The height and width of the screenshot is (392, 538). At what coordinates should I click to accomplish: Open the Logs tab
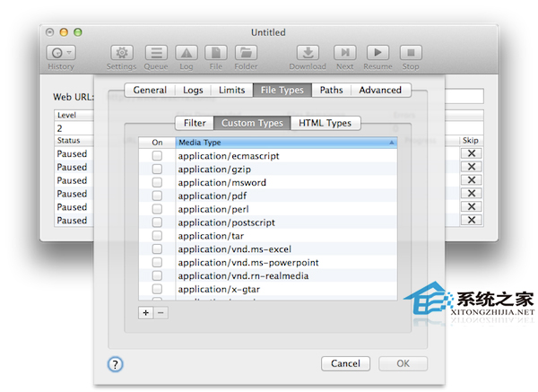pyautogui.click(x=193, y=91)
